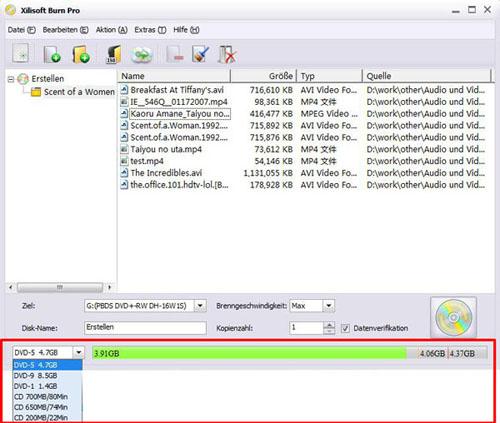Image resolution: width=500 pixels, height=423 pixels.
Task: Click the ISO image toolbar icon
Action: [113, 54]
